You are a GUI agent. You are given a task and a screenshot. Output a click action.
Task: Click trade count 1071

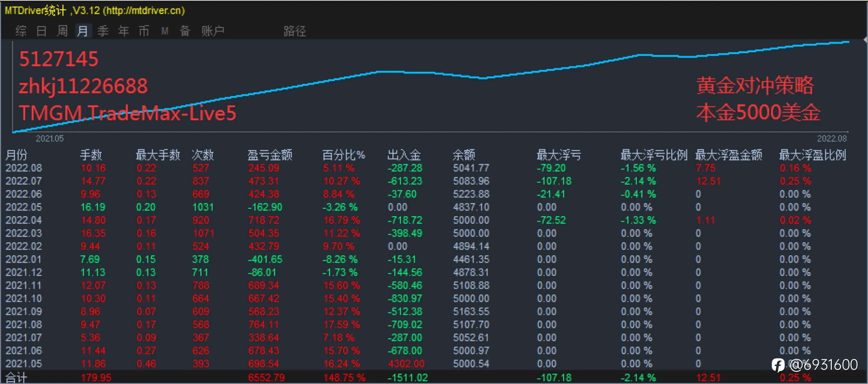click(x=203, y=233)
